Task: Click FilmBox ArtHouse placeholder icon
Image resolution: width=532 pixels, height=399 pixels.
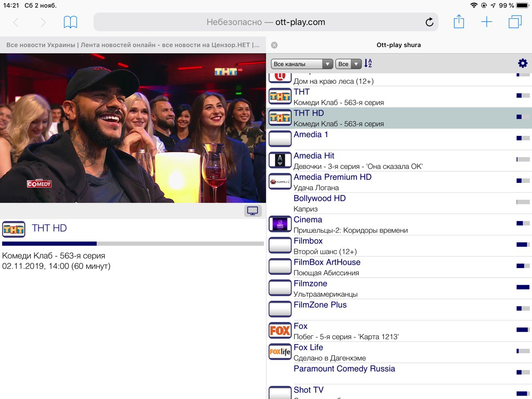Action: pyautogui.click(x=280, y=267)
